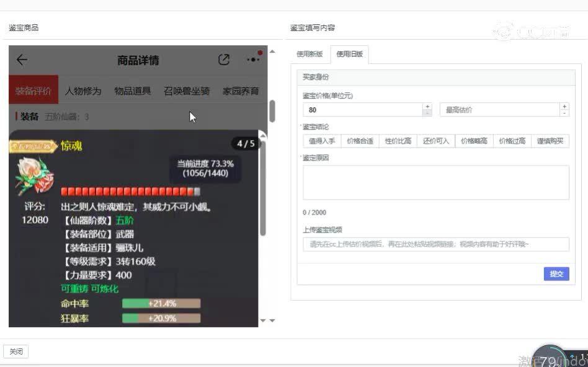
Task: Increase 最高估价 with plus stepper
Action: (x=564, y=106)
